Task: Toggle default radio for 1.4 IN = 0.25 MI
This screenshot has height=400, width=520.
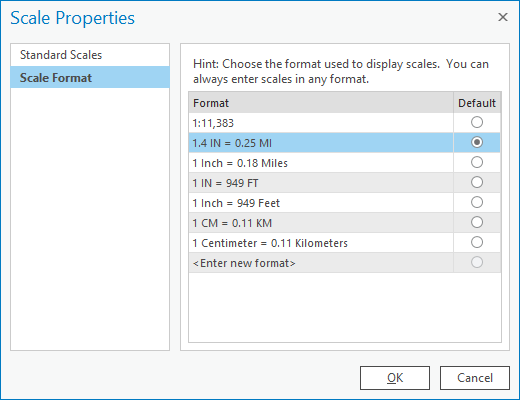Action: (x=477, y=142)
